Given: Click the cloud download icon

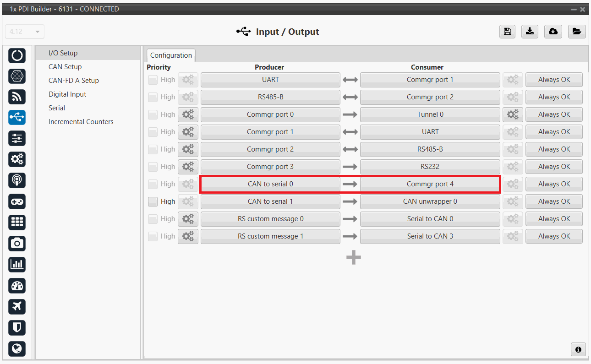Looking at the screenshot, I should pyautogui.click(x=553, y=31).
